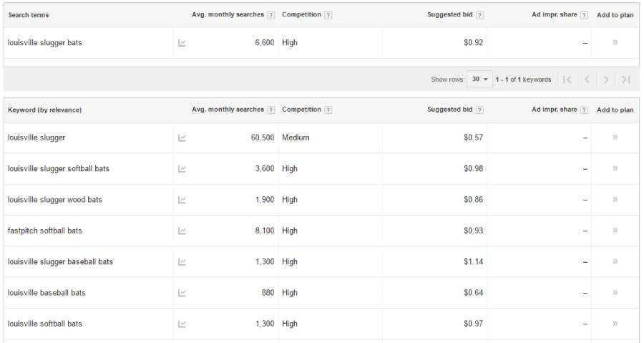Add louisville slugger wood bats to plan
The image size is (644, 343).
click(x=615, y=200)
